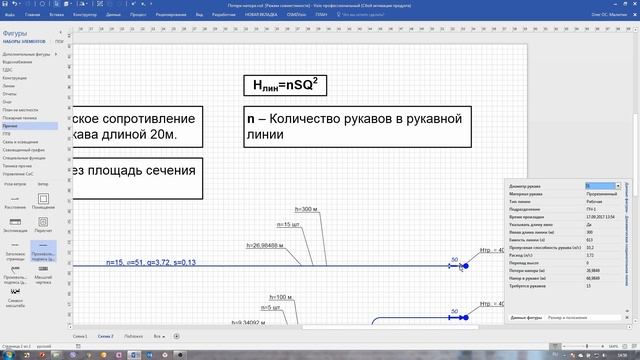Viewport: 640px width, 360px height.
Task: Open the 'Линии' stencil
Action: [x=9, y=86]
